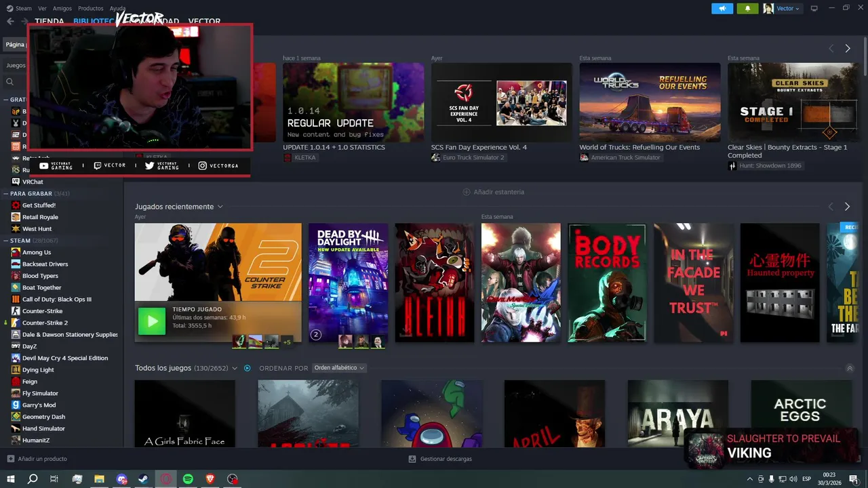868x488 pixels.
Task: Click the Blood Typers game icon
Action: [16, 276]
